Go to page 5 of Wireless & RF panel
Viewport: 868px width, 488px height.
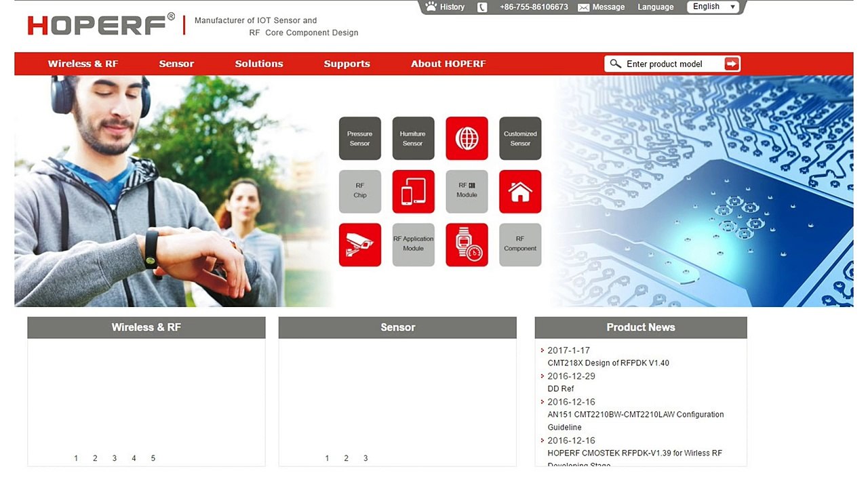[x=153, y=459]
